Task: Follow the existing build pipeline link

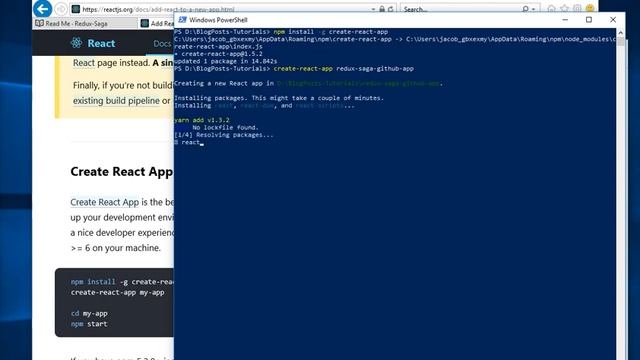Action: [116, 100]
